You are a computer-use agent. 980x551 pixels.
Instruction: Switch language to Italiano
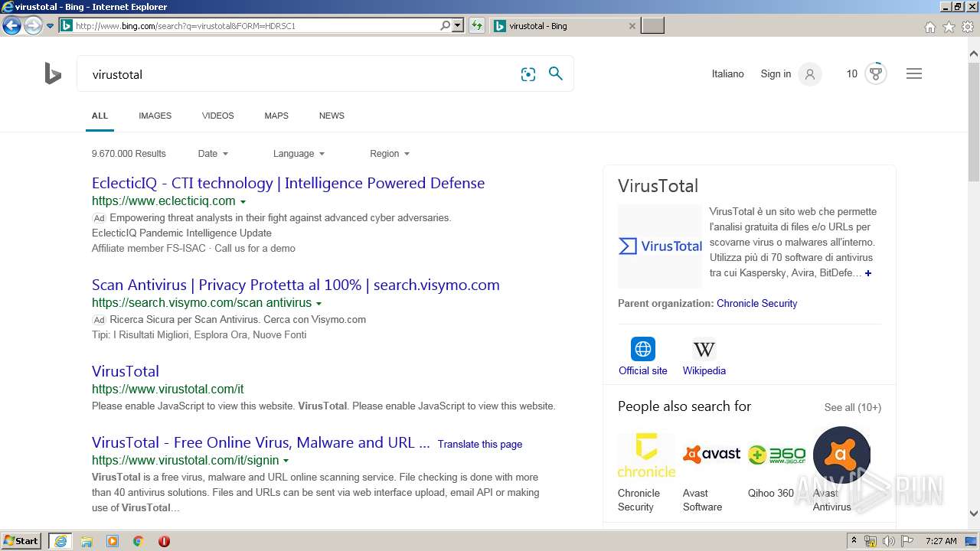[x=727, y=74]
